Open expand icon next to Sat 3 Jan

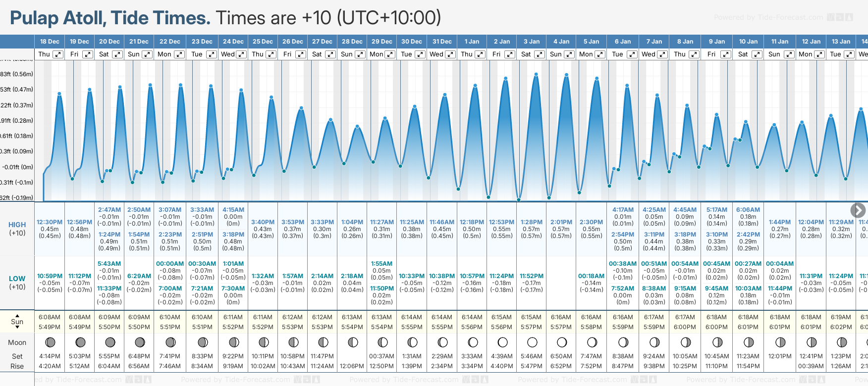pos(540,54)
